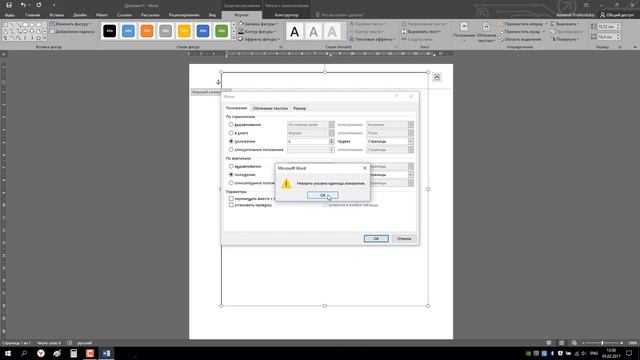The width and height of the screenshot is (640, 360).
Task: Click Edit Shape (Изменить фигуру)
Action: [70, 24]
